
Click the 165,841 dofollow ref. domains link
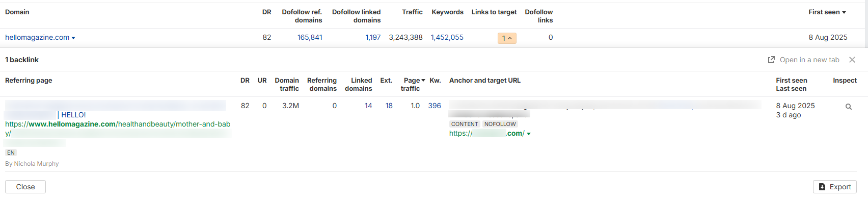tap(310, 37)
